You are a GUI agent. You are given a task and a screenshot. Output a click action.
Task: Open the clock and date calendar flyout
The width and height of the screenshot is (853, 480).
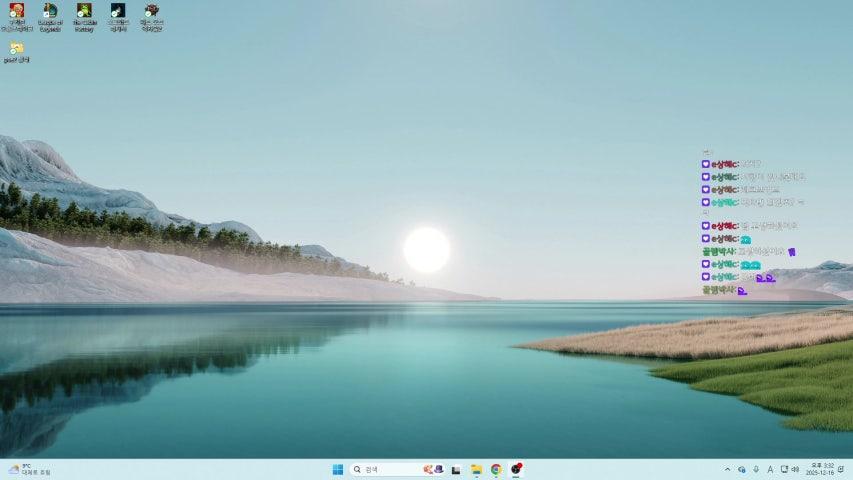click(819, 469)
